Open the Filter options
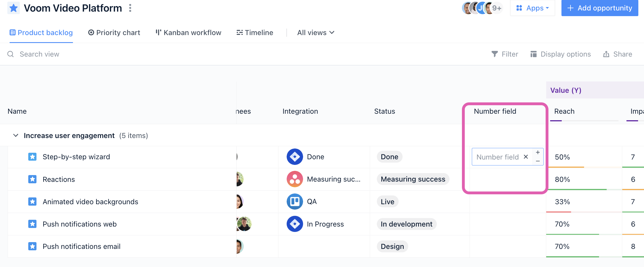The image size is (644, 267). [505, 54]
